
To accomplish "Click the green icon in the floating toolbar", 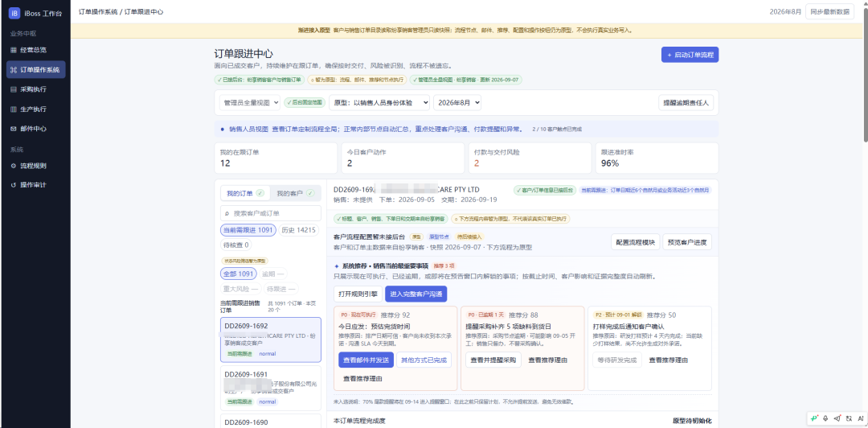I will 814,418.
